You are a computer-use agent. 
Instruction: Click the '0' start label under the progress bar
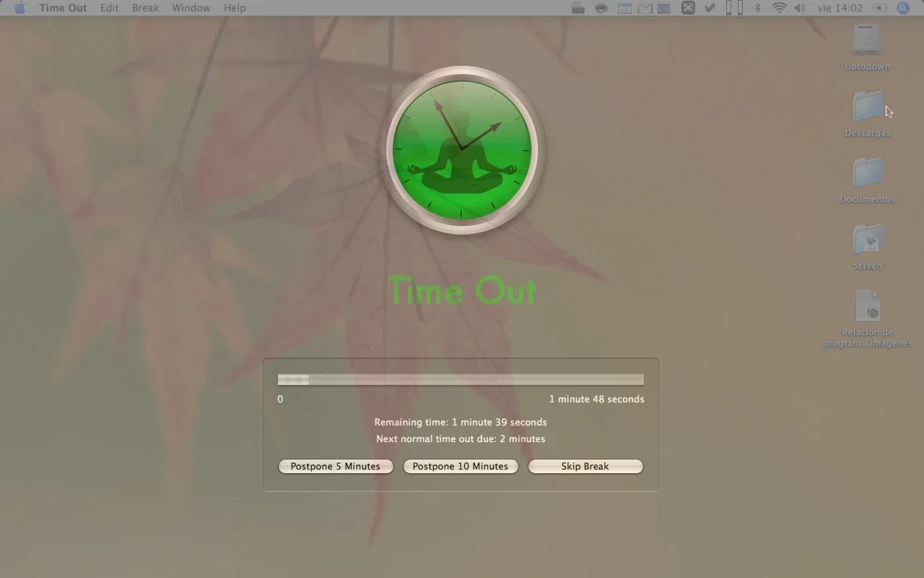[280, 399]
